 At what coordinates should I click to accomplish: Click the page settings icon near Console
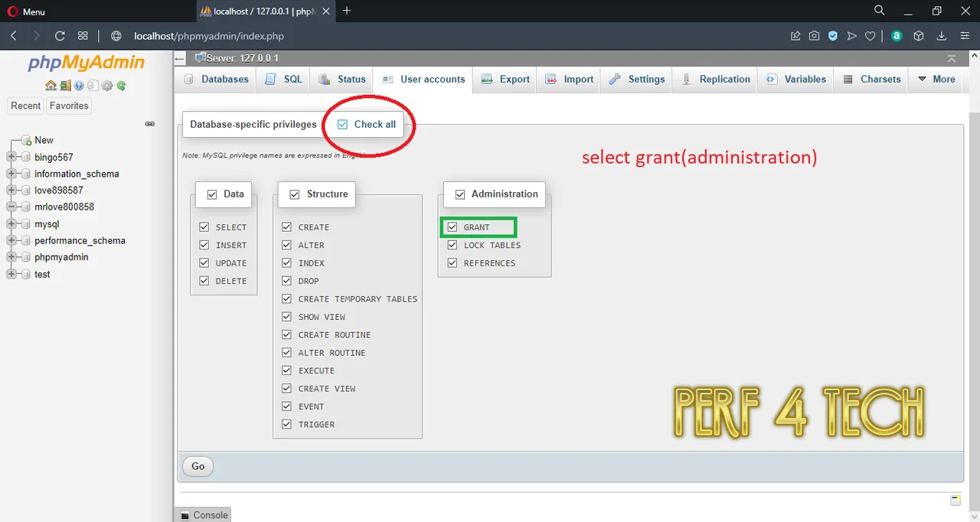click(955, 501)
